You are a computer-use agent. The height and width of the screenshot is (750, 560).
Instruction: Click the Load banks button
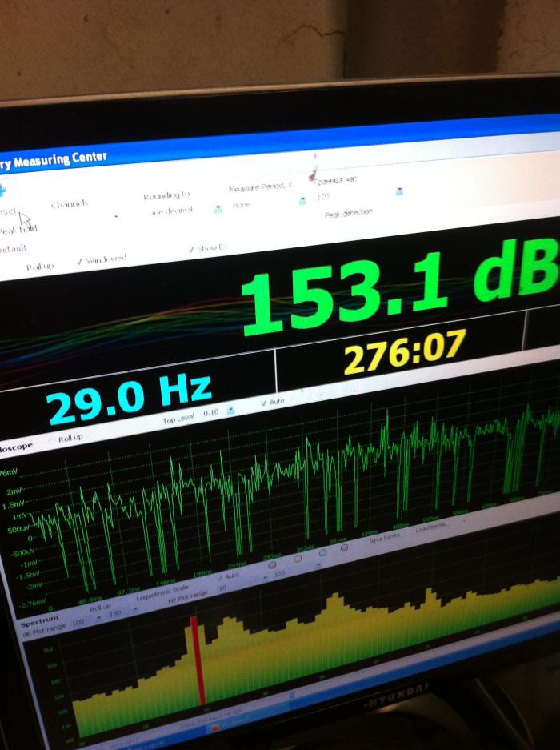pyautogui.click(x=430, y=527)
